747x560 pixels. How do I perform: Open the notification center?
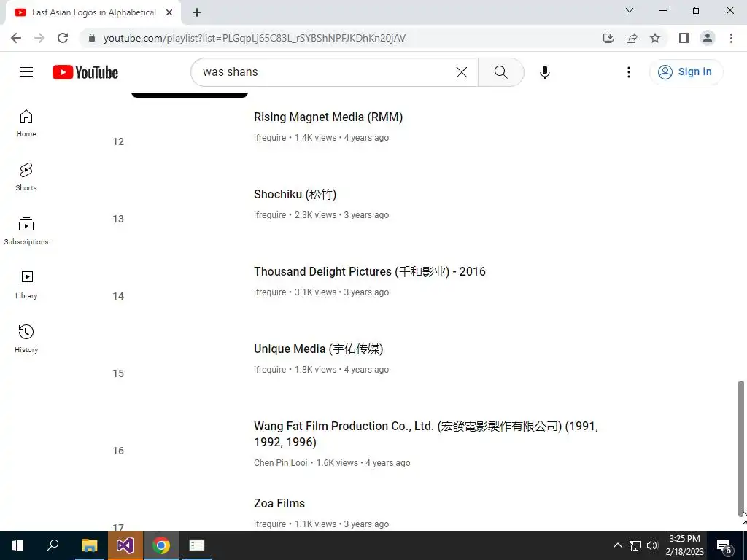[x=724, y=546]
